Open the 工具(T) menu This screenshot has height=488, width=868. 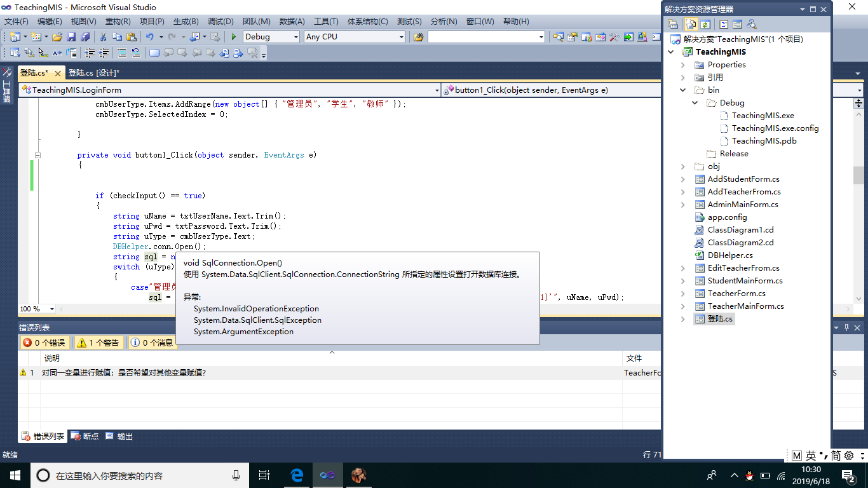(x=326, y=22)
